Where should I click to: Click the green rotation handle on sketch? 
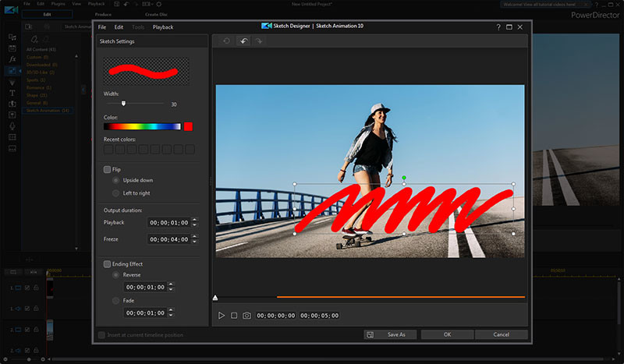[404, 178]
